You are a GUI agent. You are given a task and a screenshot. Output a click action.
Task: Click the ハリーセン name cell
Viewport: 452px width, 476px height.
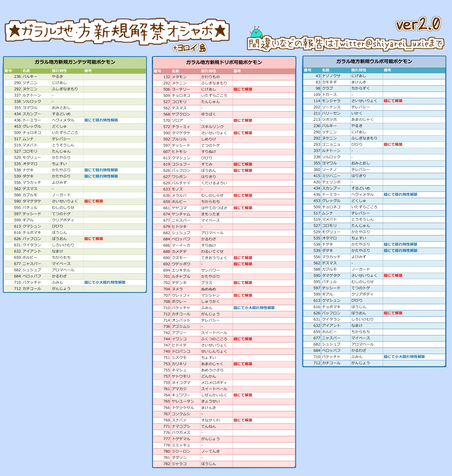331,113
